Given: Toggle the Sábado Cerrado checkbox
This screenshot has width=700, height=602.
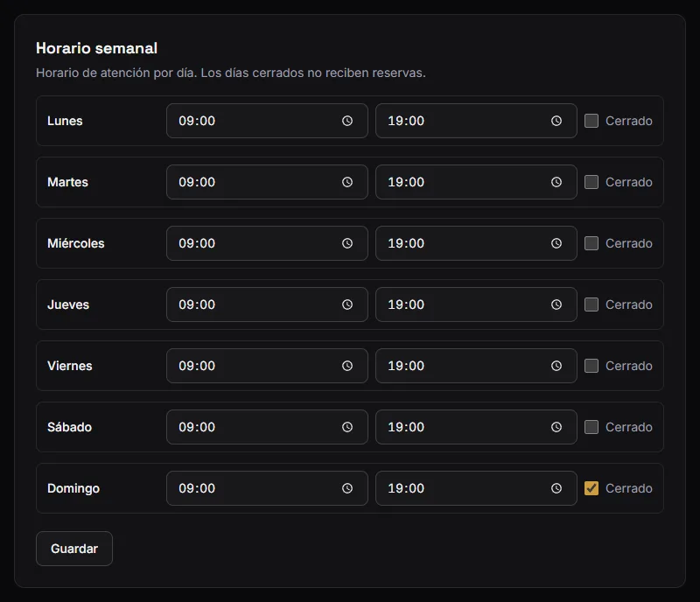Looking at the screenshot, I should 591,427.
